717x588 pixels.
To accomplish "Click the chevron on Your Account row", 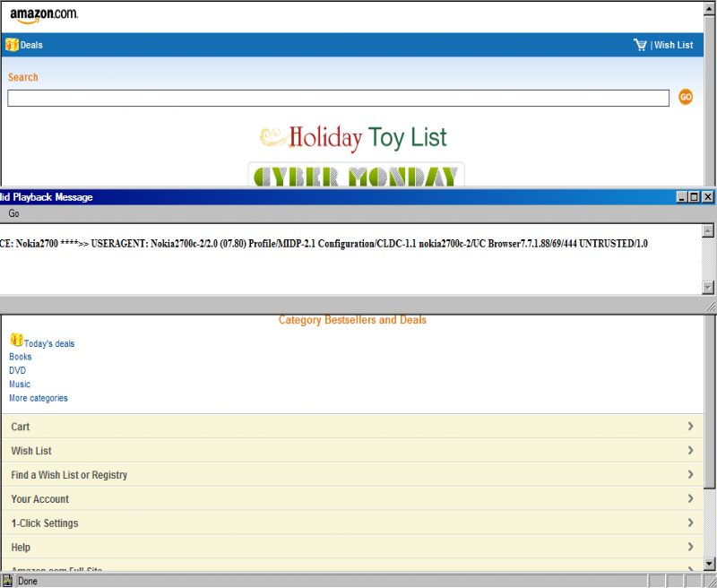I will coord(690,498).
